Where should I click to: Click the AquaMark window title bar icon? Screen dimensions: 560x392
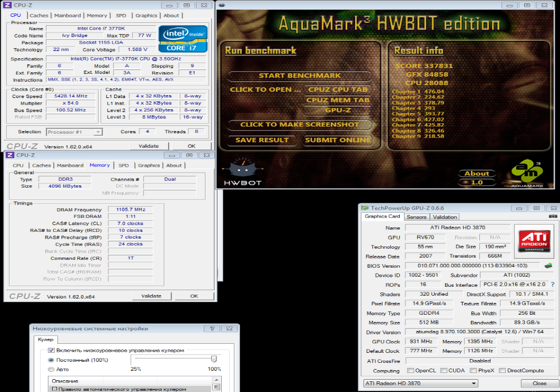coord(221,5)
